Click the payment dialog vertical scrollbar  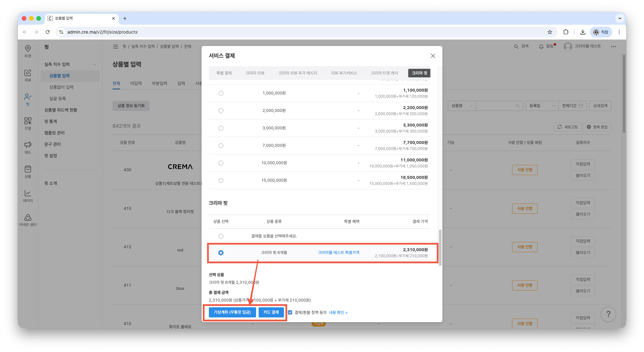(x=440, y=247)
